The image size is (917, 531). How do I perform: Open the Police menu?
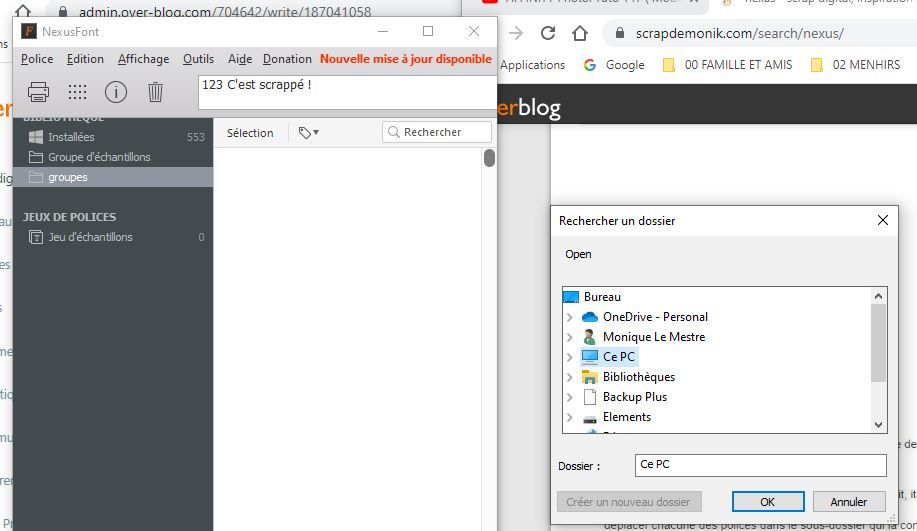37,59
